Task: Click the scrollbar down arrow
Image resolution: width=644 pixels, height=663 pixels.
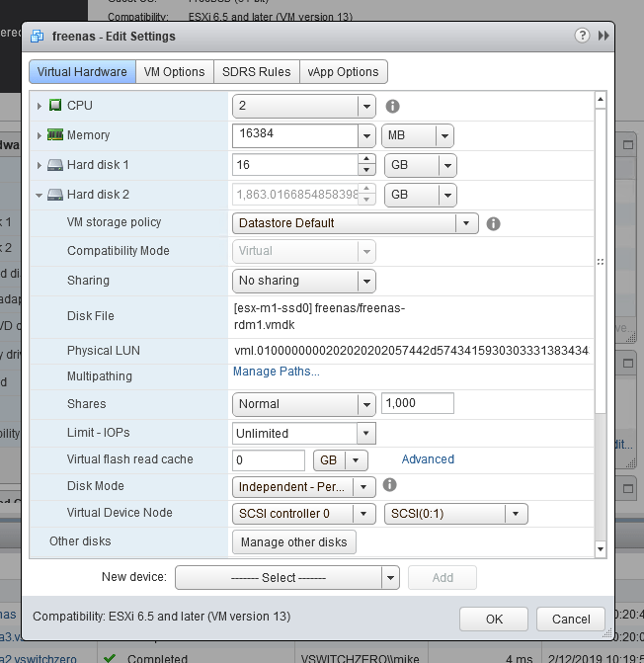Action: point(601,549)
